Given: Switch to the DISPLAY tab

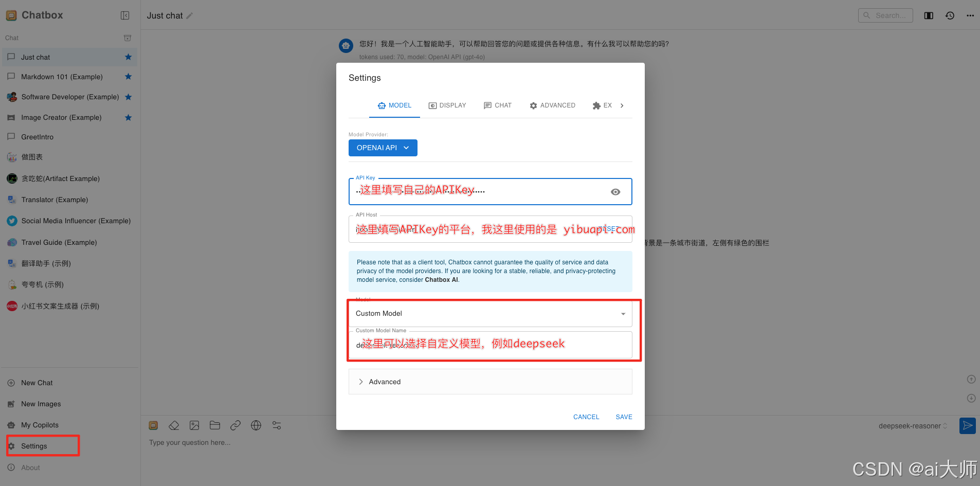Looking at the screenshot, I should (447, 105).
